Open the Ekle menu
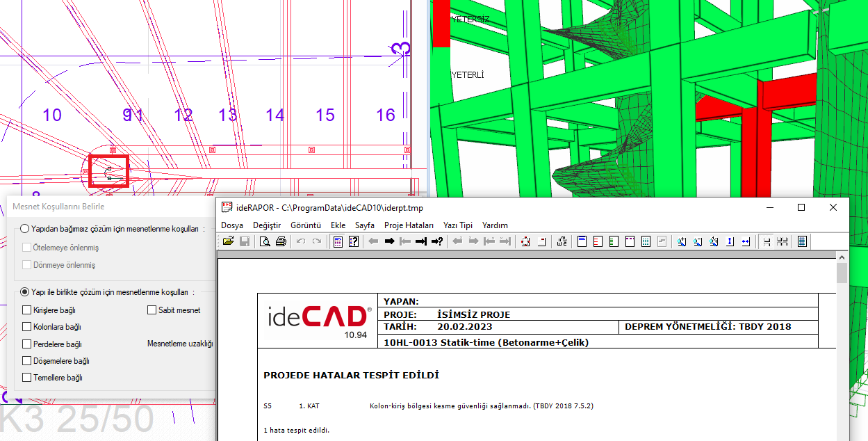This screenshot has width=868, height=441. [x=338, y=225]
